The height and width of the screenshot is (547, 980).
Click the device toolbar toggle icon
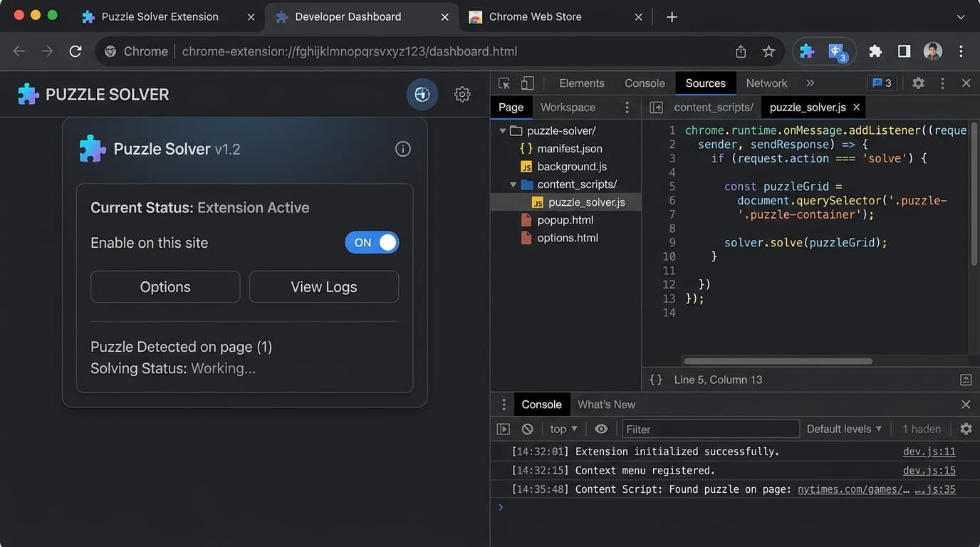[x=527, y=83]
